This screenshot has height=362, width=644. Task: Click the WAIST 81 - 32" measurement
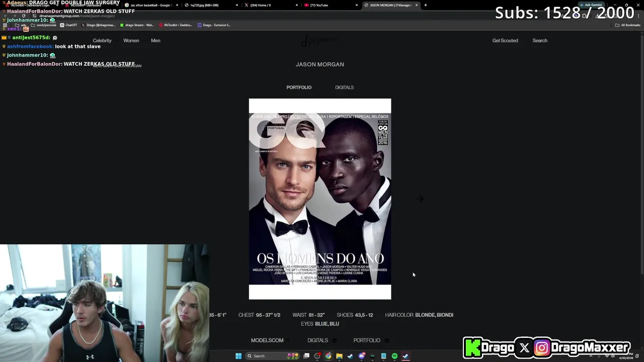(x=308, y=315)
